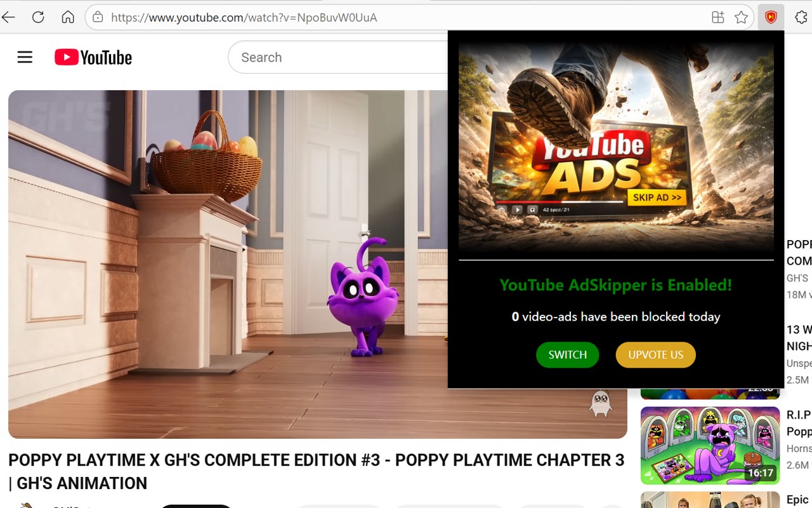
Task: Go to the browser home page
Action: [x=68, y=17]
